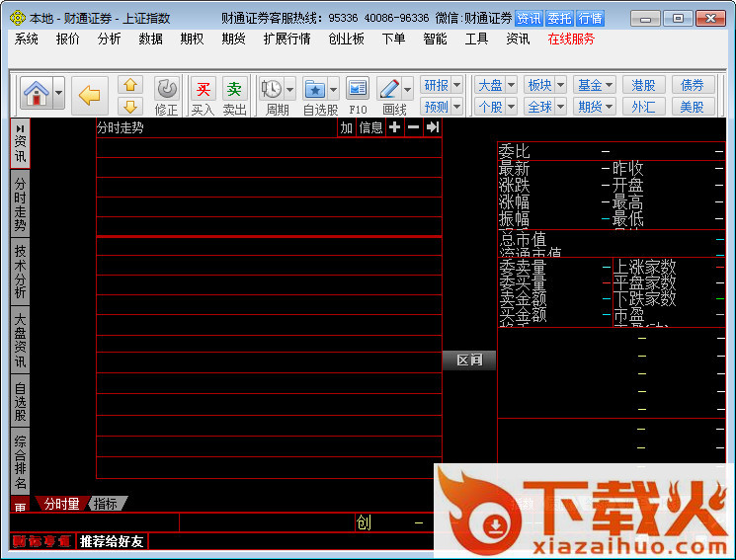Toggle the 分时量 indicator tab

point(61,504)
